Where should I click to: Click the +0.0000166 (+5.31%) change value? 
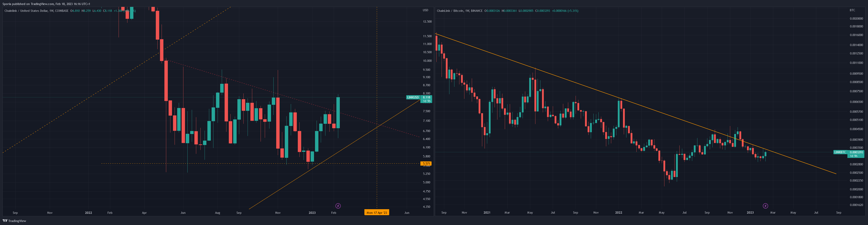tap(565, 11)
